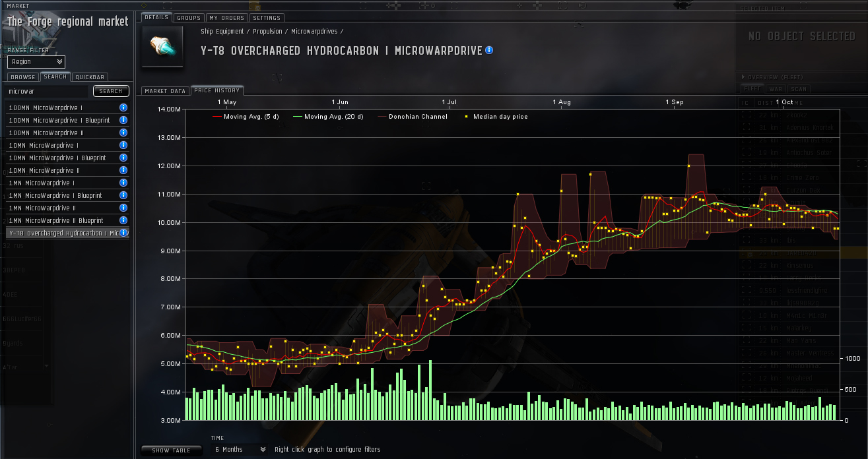Select 100MN MicroWarpdrive I search result
868x459 pixels.
(67, 107)
